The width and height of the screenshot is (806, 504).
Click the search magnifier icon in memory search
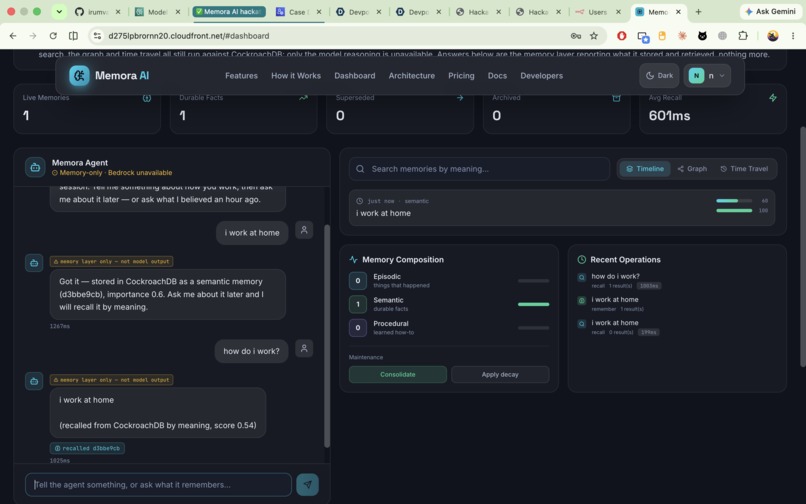[x=360, y=169]
